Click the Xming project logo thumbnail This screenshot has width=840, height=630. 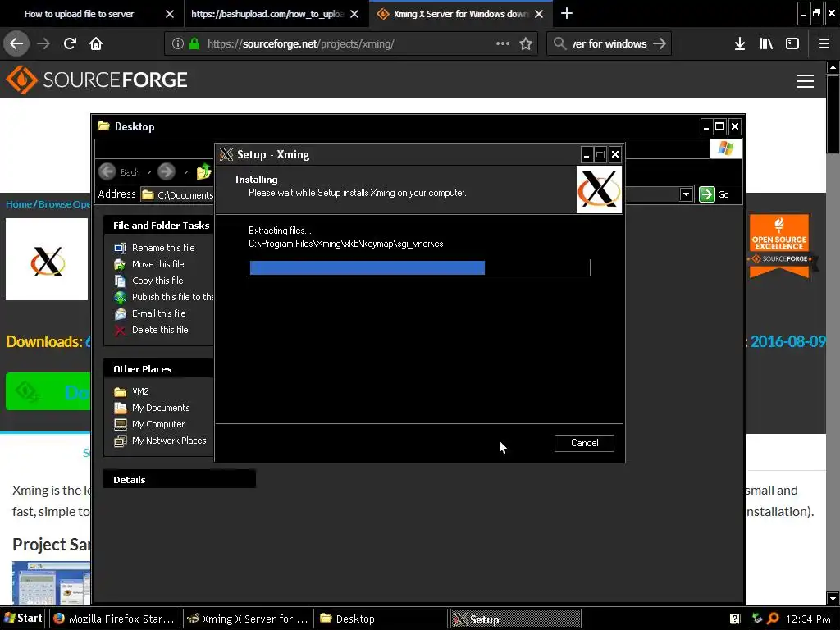pyautogui.click(x=47, y=259)
